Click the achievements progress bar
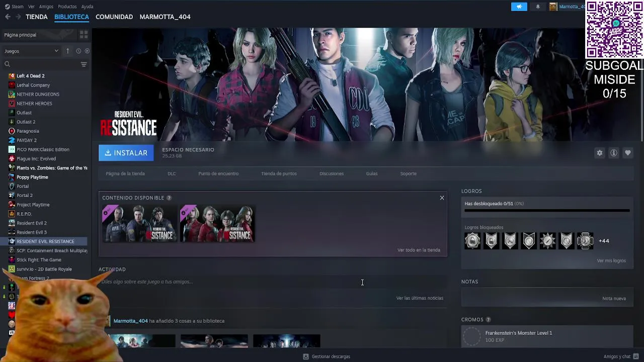 (547, 211)
